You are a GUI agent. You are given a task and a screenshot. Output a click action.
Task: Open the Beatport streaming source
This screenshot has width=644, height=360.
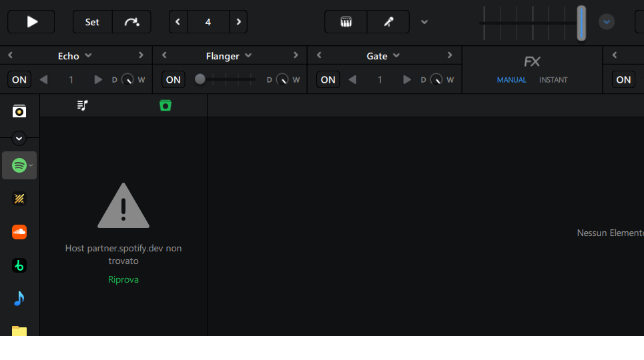[x=19, y=199]
